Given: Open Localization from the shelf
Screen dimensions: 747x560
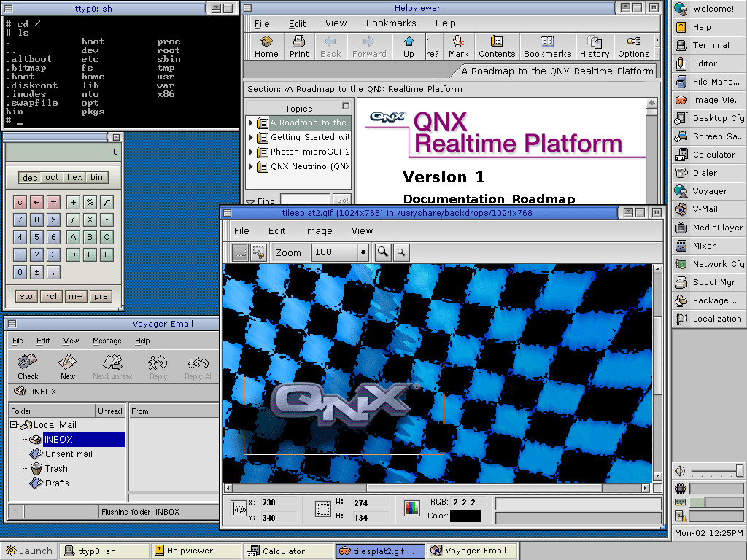Looking at the screenshot, I should (x=709, y=319).
